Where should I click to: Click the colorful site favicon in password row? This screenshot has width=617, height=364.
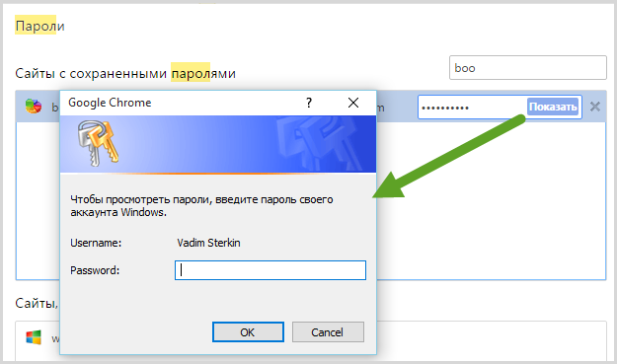pyautogui.click(x=34, y=107)
